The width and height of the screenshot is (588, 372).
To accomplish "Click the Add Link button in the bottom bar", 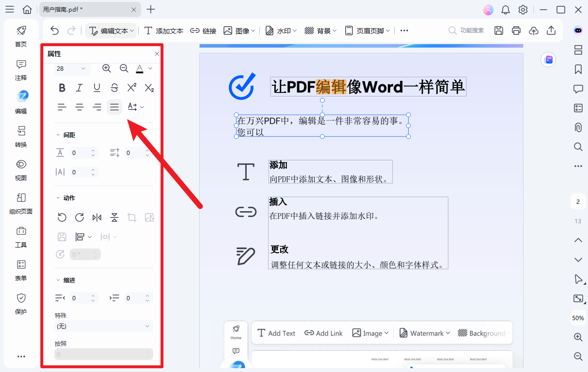I will pos(323,333).
